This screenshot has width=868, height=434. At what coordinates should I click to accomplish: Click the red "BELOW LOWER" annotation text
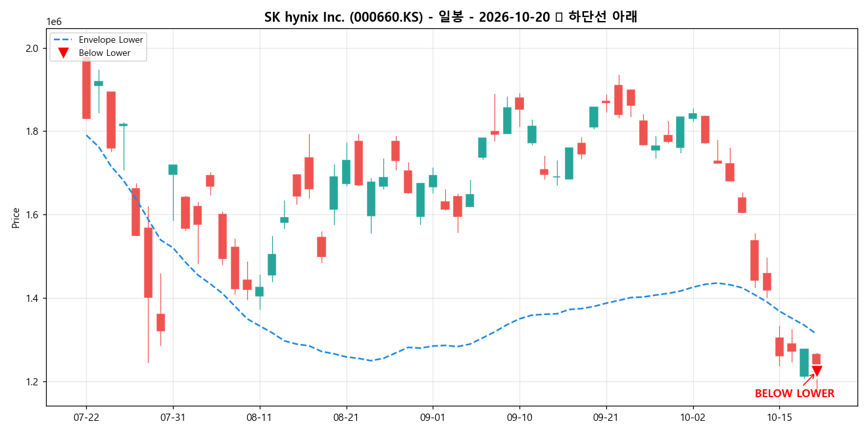tap(794, 393)
